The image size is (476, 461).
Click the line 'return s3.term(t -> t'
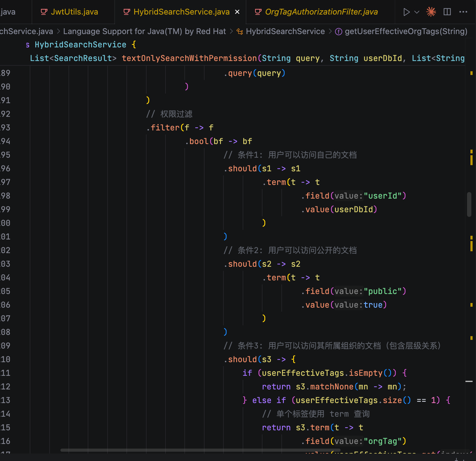coord(312,428)
